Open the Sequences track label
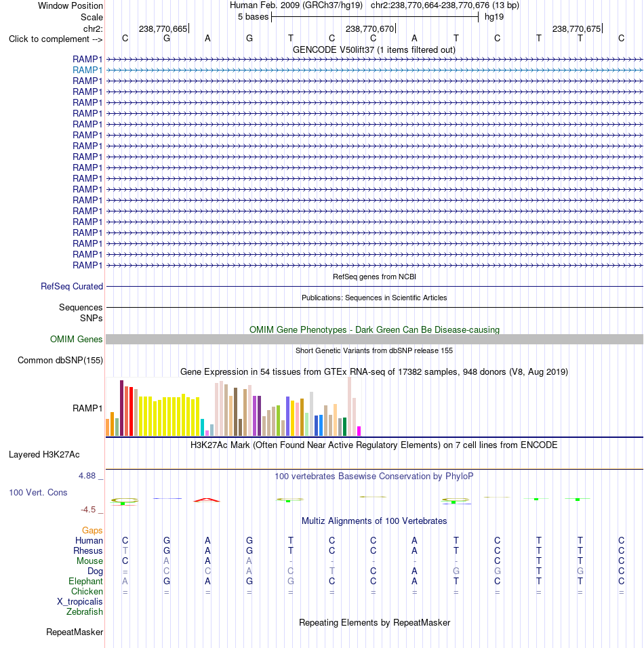The width and height of the screenshot is (644, 648). (81, 307)
